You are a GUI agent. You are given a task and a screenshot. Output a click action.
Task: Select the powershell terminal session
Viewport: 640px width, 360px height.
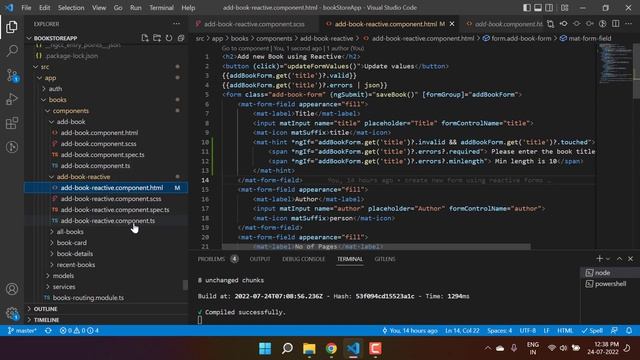pyautogui.click(x=610, y=284)
